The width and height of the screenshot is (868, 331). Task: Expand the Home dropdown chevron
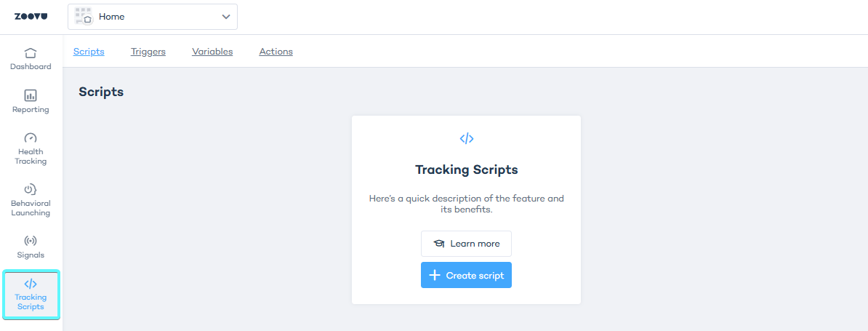click(226, 17)
